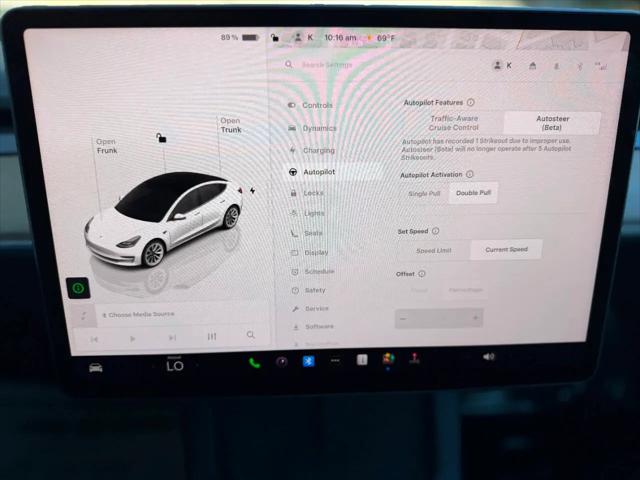Show Set Speed info tooltip
Image resolution: width=640 pixels, height=480 pixels.
tap(436, 231)
